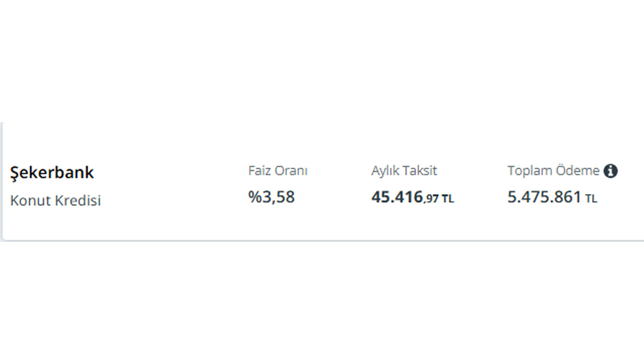Screen dimensions: 644x362
Task: Click the Aylık Taksit column label
Action: click(x=404, y=171)
